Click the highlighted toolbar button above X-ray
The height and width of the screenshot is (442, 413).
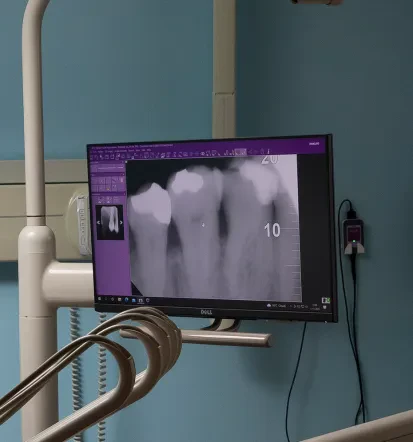pos(240,152)
